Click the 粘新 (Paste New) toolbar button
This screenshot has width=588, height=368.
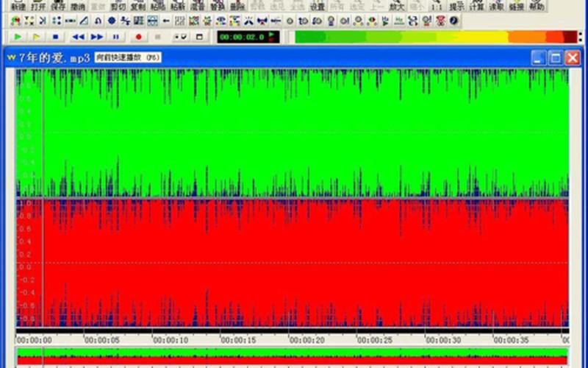178,5
